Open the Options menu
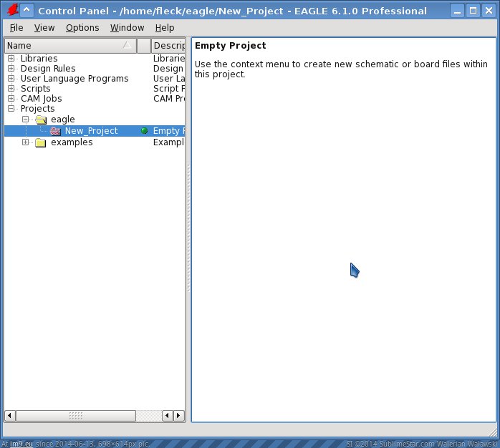Screen dimensions: 500x448 (82, 28)
